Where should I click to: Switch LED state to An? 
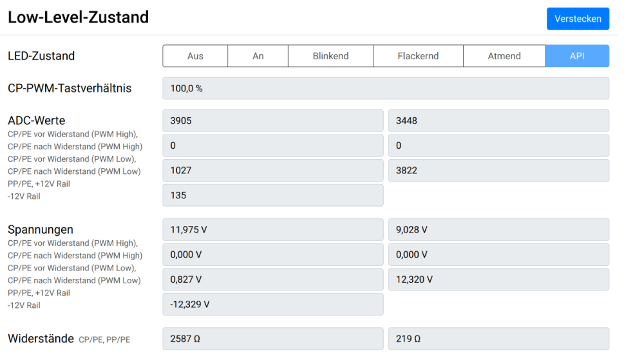[258, 56]
